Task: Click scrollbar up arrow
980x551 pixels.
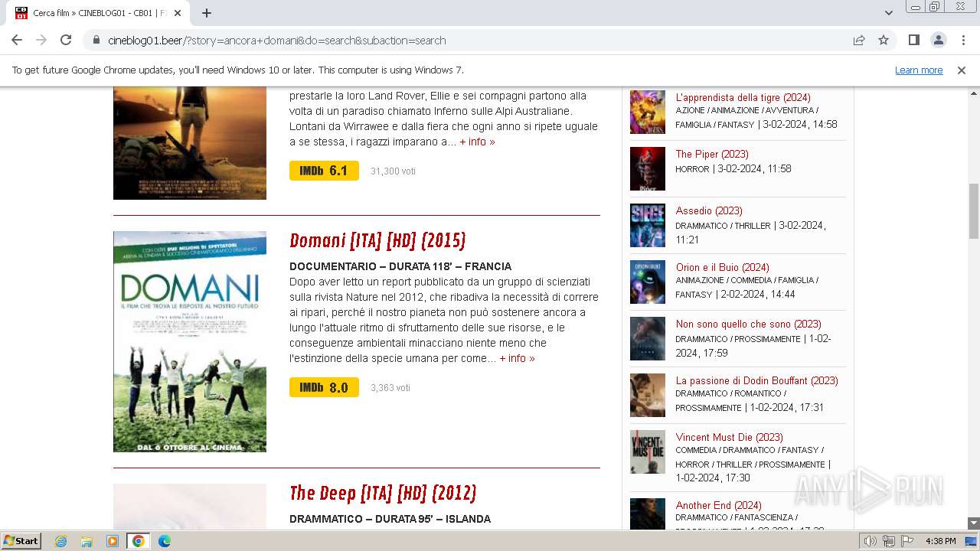Action: tap(973, 93)
